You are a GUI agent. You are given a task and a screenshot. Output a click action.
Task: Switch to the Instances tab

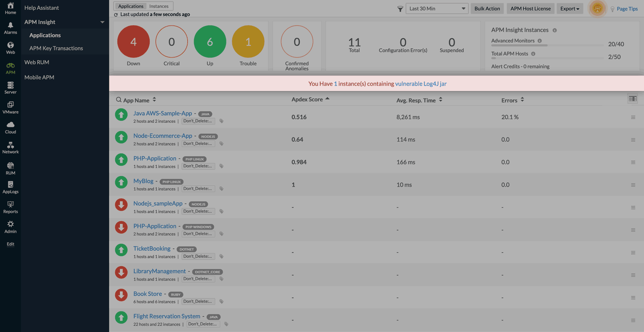(159, 6)
